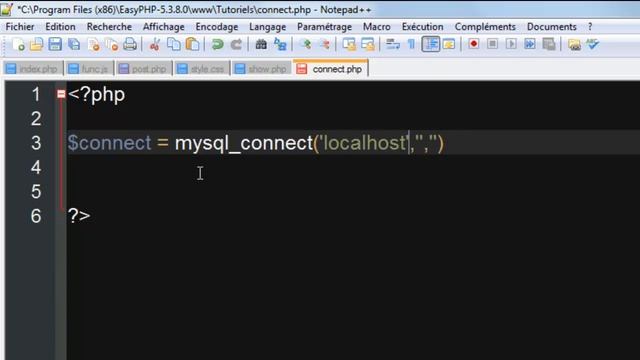This screenshot has height=360, width=640.
Task: Run the spell check ABC icon
Action: [x=593, y=44]
